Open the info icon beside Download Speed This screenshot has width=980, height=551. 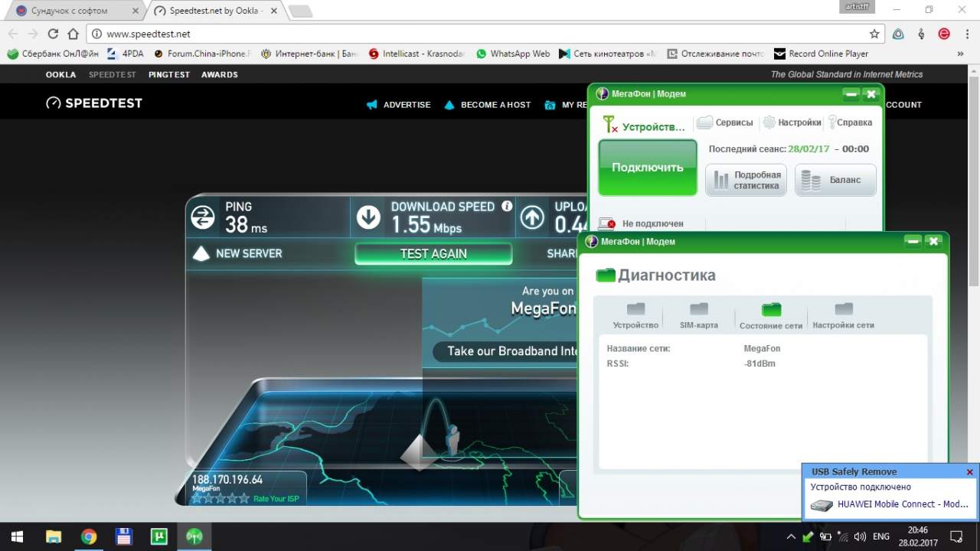pyautogui.click(x=507, y=206)
